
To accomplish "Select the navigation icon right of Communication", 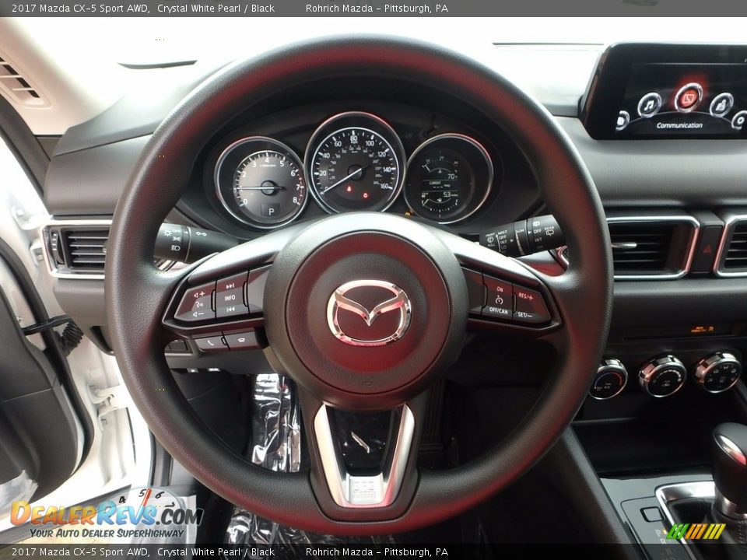I will 721,105.
